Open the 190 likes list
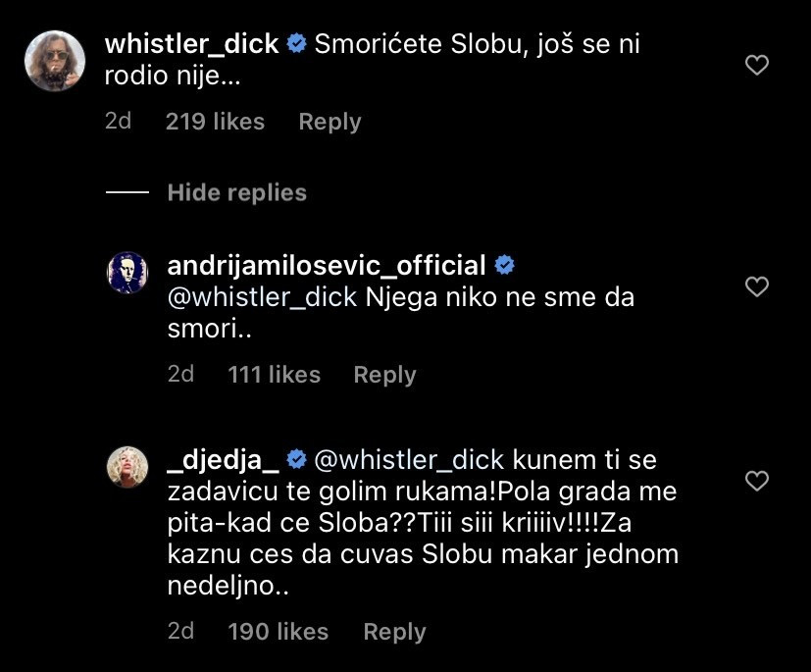 (x=278, y=632)
